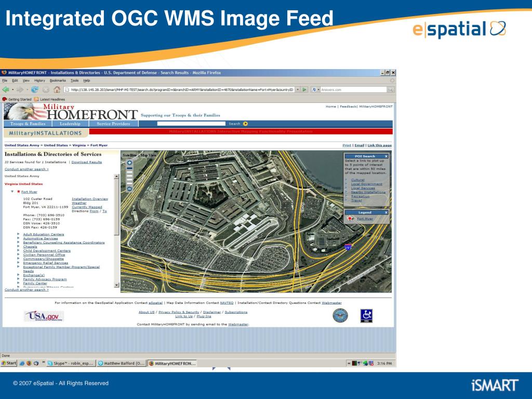This screenshot has width=532, height=399.
Task: Zoom in the map with plus icon
Action: tap(129, 163)
